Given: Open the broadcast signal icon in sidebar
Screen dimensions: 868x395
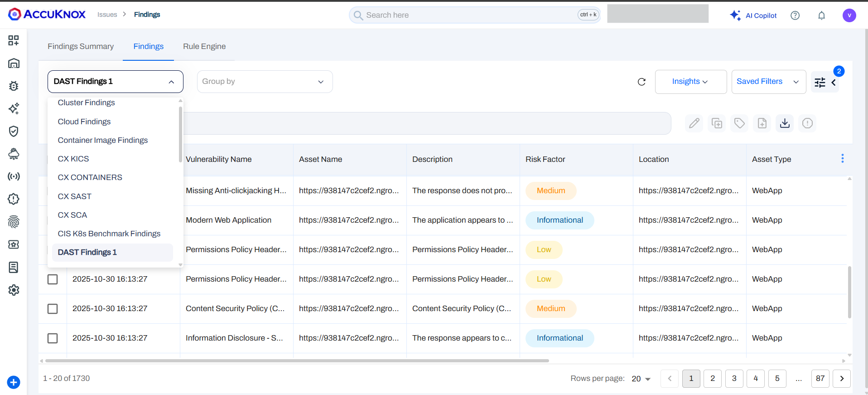Looking at the screenshot, I should pyautogui.click(x=14, y=176).
